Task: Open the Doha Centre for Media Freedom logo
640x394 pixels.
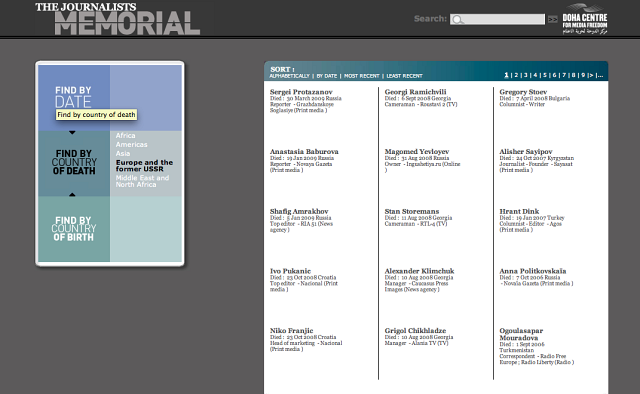Action: point(584,19)
